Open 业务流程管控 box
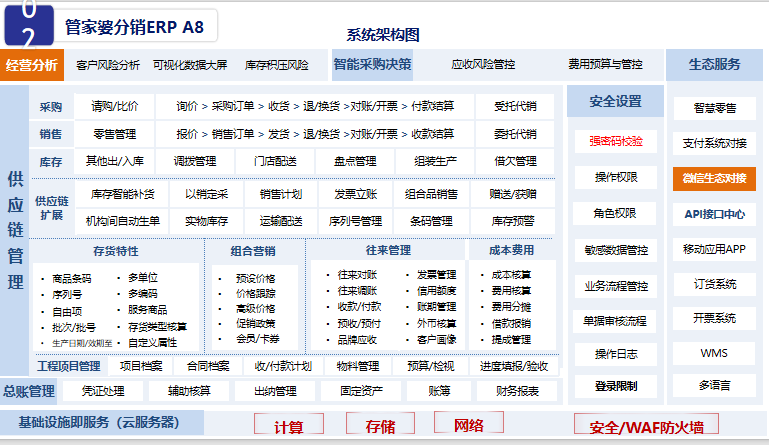Image resolution: width=769 pixels, height=445 pixels. pyautogui.click(x=616, y=286)
